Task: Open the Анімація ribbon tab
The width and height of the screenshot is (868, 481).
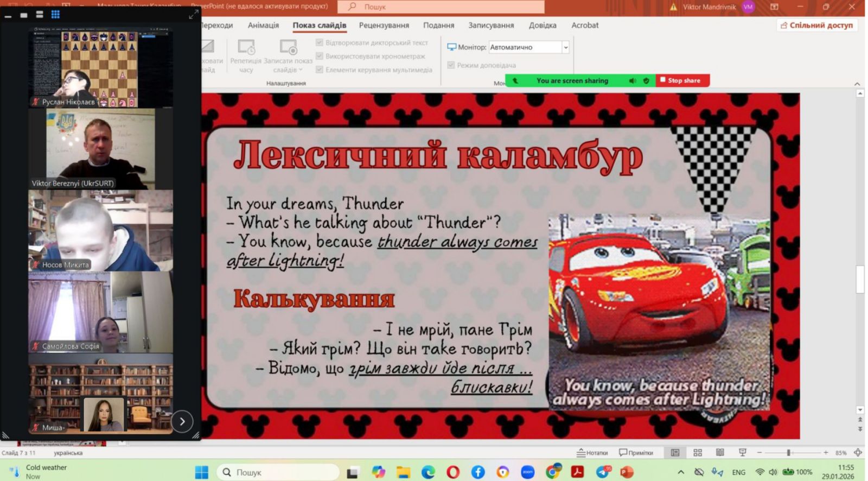Action: pyautogui.click(x=263, y=25)
